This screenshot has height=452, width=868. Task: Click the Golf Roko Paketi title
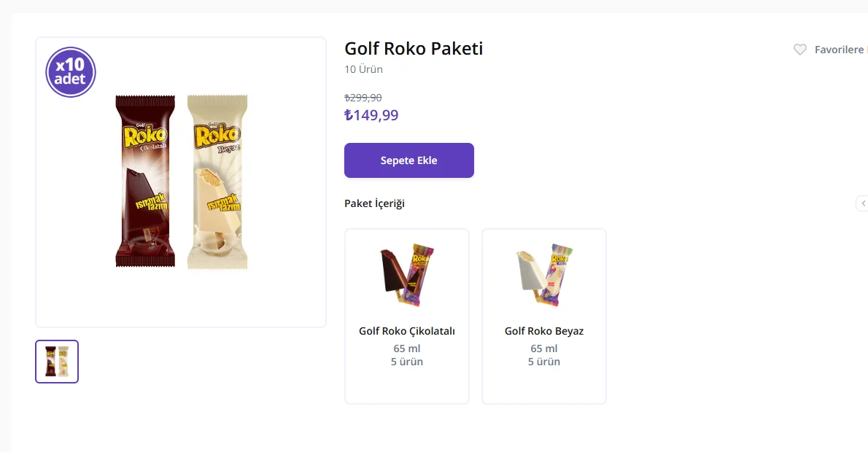pyautogui.click(x=414, y=49)
